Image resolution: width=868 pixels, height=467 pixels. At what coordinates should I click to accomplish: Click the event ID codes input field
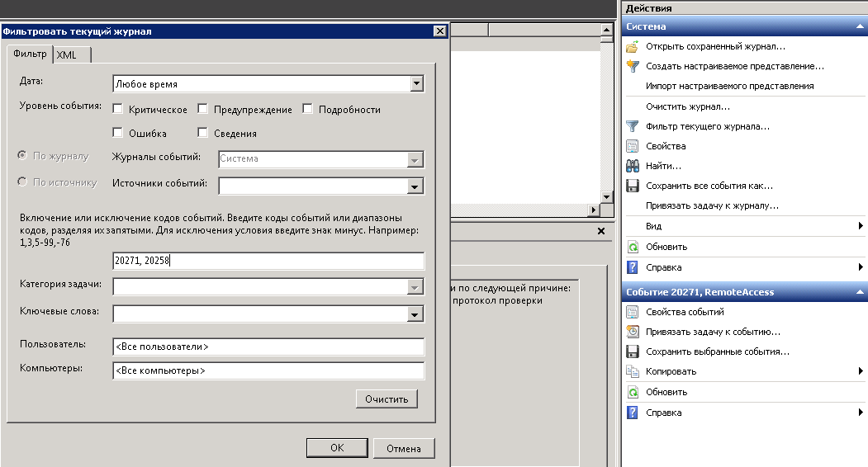click(268, 262)
